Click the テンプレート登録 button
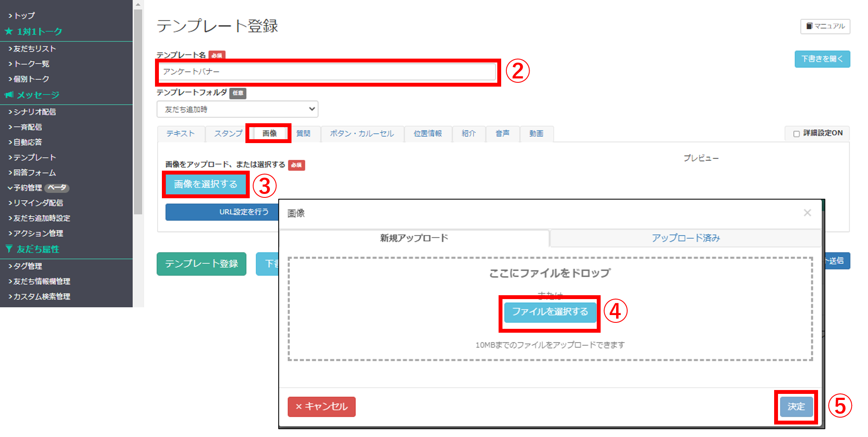The height and width of the screenshot is (437, 868). tap(201, 264)
